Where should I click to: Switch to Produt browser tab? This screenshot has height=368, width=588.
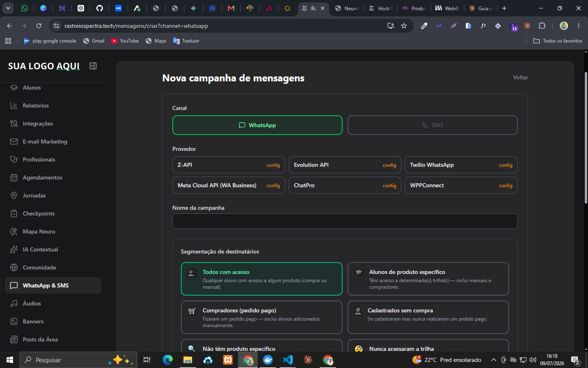pyautogui.click(x=414, y=8)
